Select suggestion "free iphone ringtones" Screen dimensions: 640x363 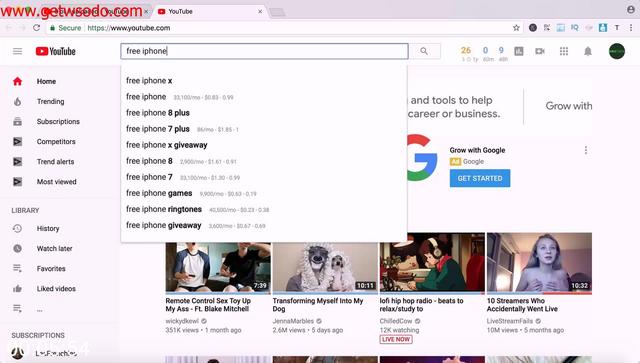[x=264, y=209]
